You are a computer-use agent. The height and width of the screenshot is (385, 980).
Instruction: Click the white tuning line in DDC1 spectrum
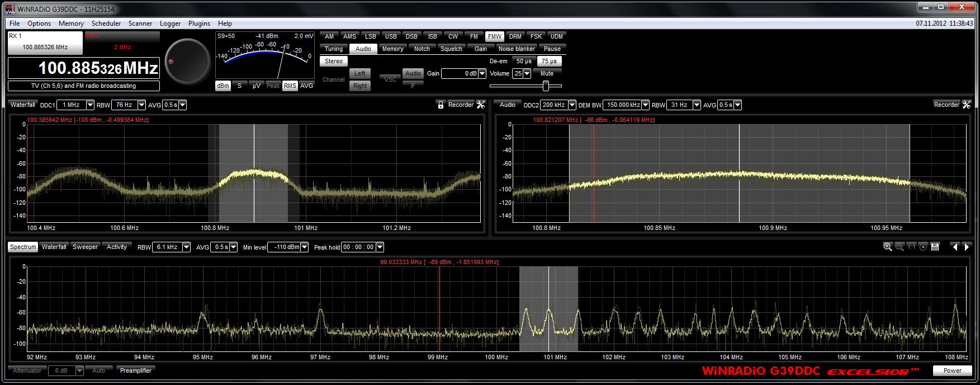pyautogui.click(x=254, y=173)
